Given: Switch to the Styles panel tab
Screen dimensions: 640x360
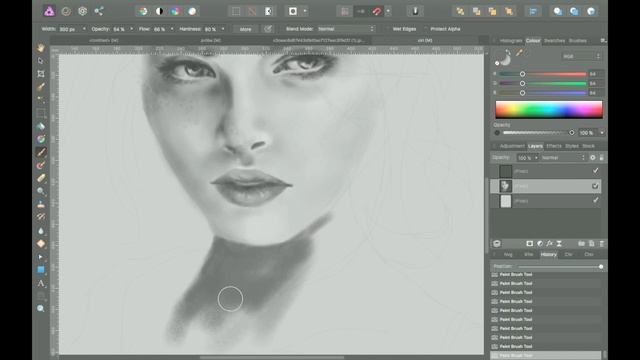Looking at the screenshot, I should [x=572, y=146].
